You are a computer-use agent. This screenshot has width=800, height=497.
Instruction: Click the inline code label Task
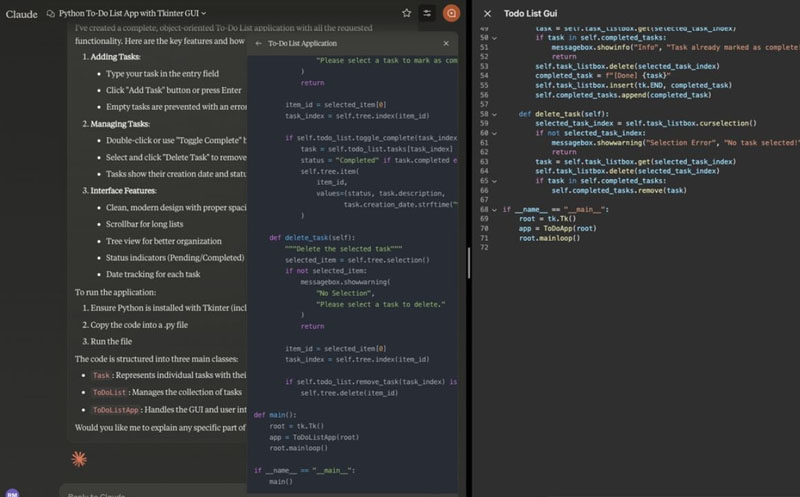[101, 375]
